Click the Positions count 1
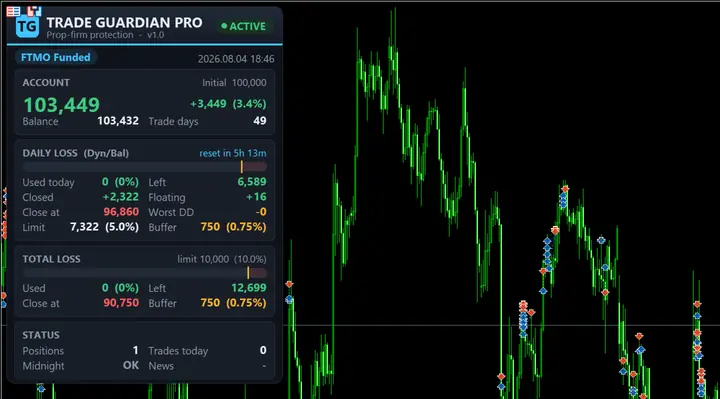 pyautogui.click(x=135, y=350)
